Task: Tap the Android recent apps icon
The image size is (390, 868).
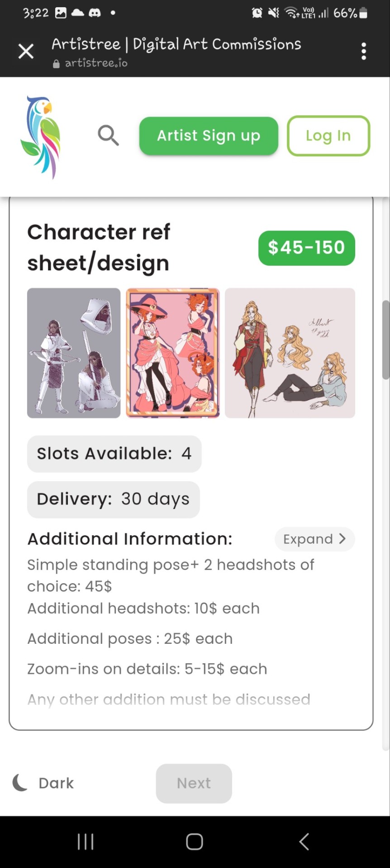Action: [x=86, y=842]
